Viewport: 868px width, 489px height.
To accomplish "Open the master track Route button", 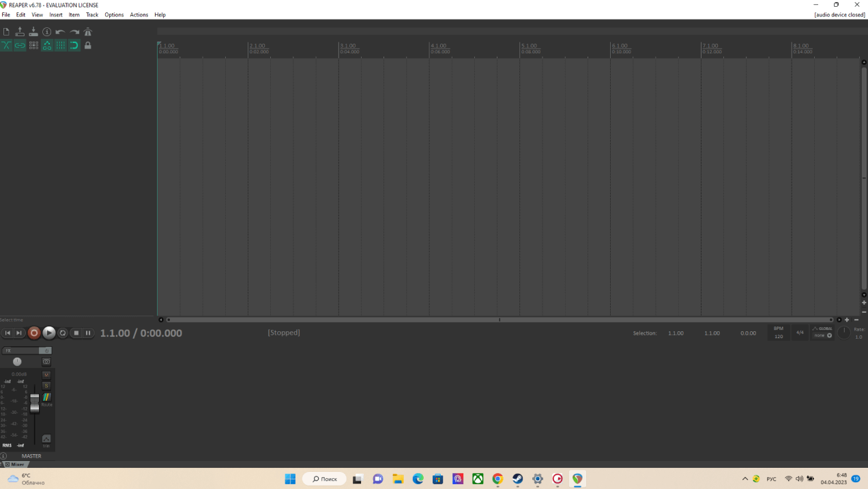I will [x=46, y=399].
